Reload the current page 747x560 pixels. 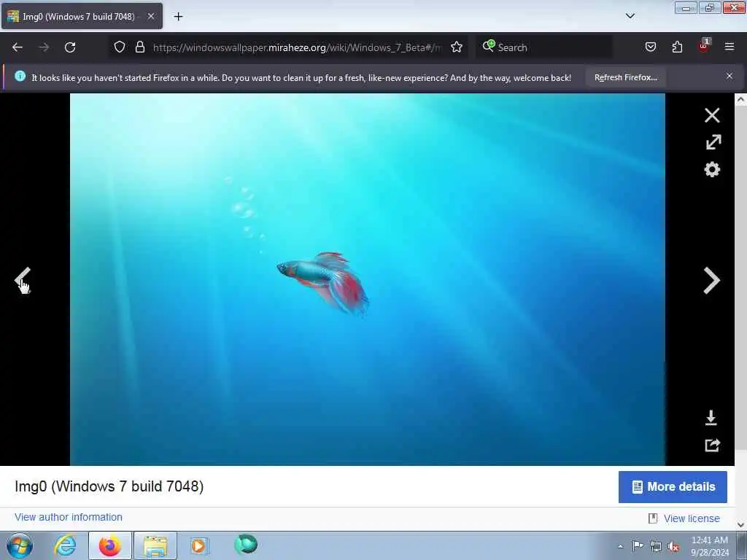pos(70,47)
